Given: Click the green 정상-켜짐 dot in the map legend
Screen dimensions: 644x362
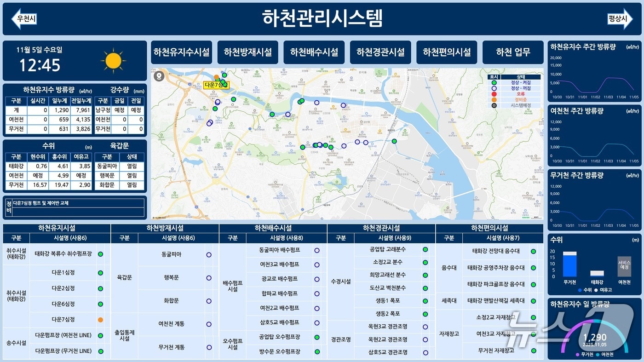Looking at the screenshot, I should coord(494,83).
